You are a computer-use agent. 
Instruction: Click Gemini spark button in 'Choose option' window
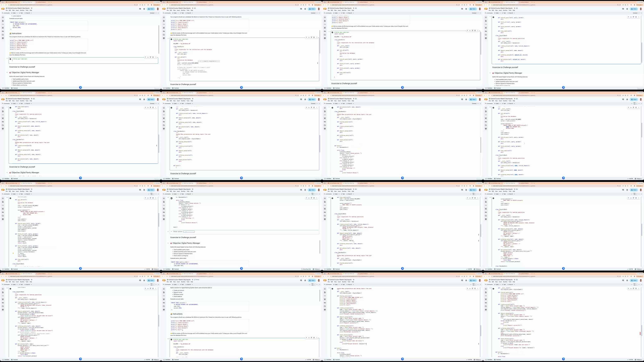[242, 268]
